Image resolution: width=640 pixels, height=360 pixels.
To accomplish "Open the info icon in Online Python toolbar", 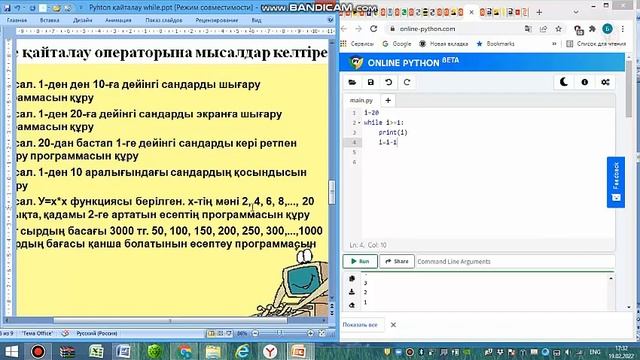I will coord(584,82).
